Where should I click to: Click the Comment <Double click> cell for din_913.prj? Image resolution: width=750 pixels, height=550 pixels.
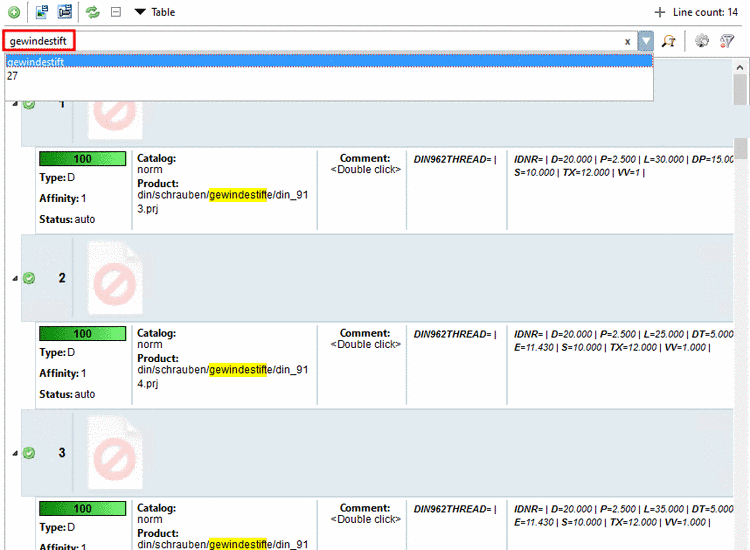pyautogui.click(x=365, y=164)
